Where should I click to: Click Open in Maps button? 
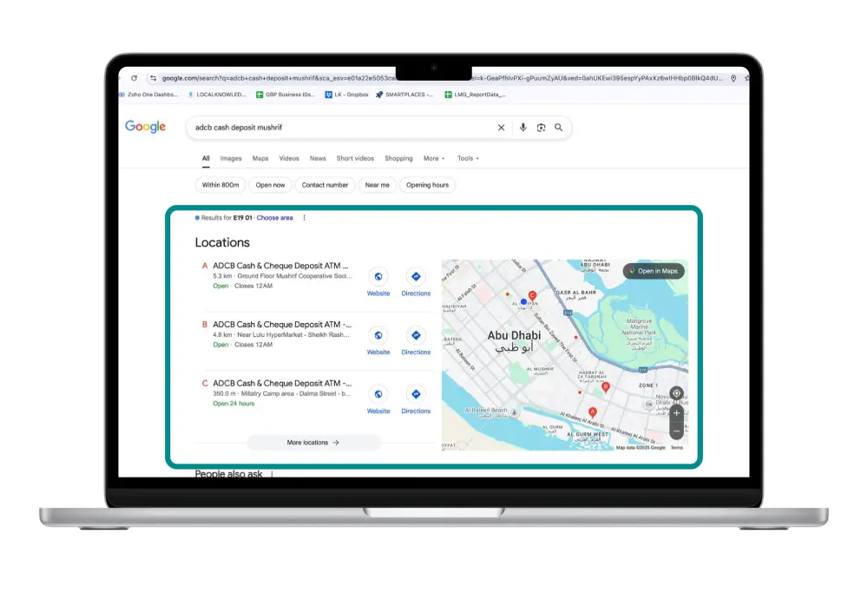(x=654, y=271)
